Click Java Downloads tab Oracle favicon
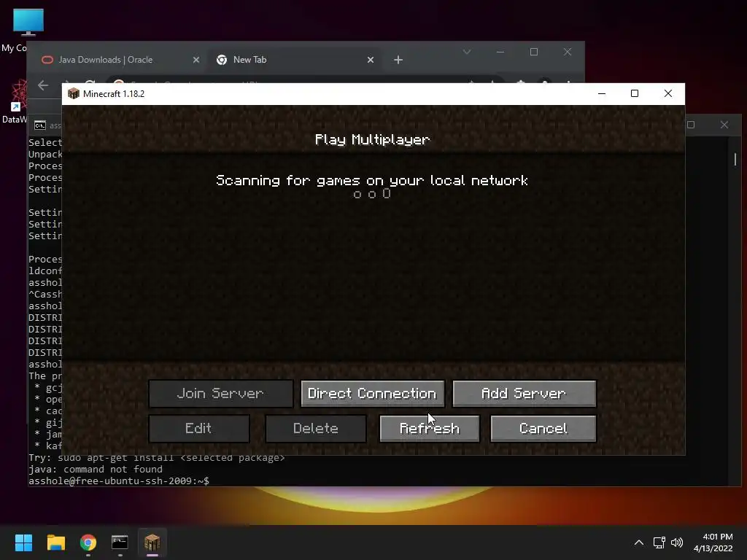The height and width of the screenshot is (560, 747). 47,60
